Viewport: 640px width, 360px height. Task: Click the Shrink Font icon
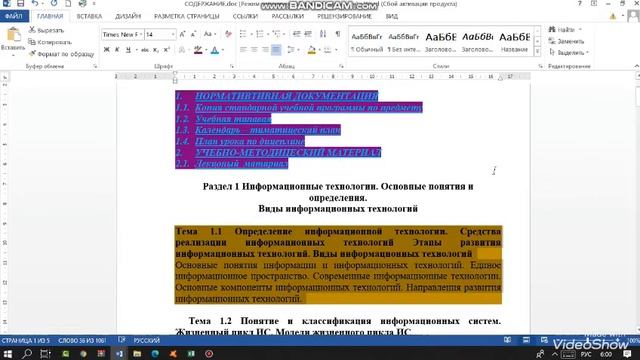pyautogui.click(x=193, y=34)
